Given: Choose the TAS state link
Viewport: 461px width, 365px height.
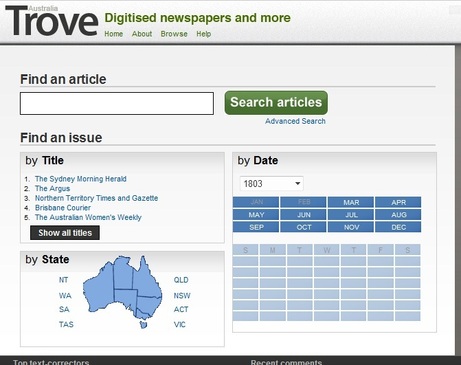Looking at the screenshot, I should point(66,324).
